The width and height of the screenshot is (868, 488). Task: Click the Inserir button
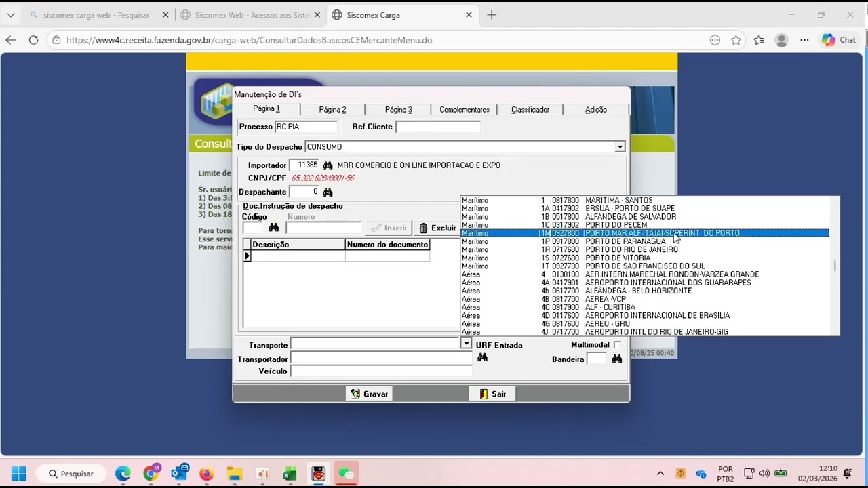tap(388, 228)
